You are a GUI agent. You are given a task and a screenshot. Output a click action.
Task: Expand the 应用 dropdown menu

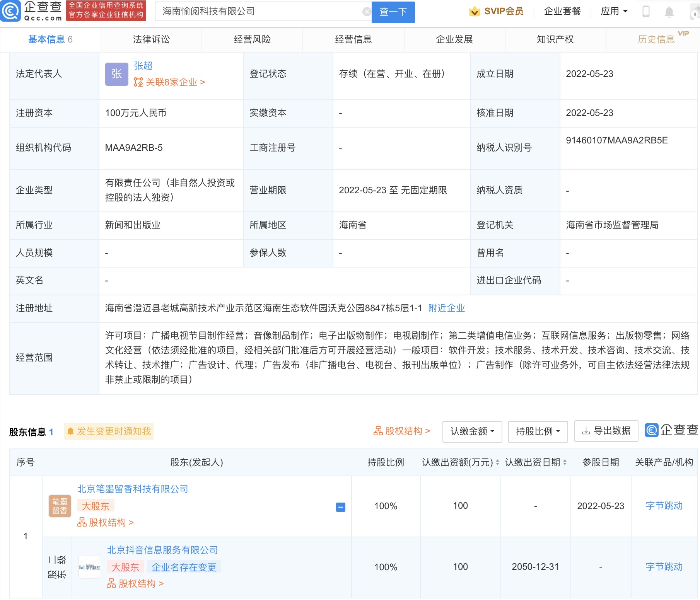click(614, 11)
